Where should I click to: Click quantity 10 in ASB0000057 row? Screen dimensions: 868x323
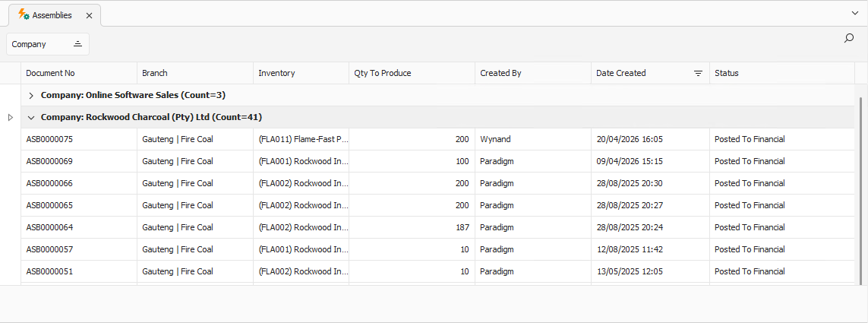tap(465, 250)
